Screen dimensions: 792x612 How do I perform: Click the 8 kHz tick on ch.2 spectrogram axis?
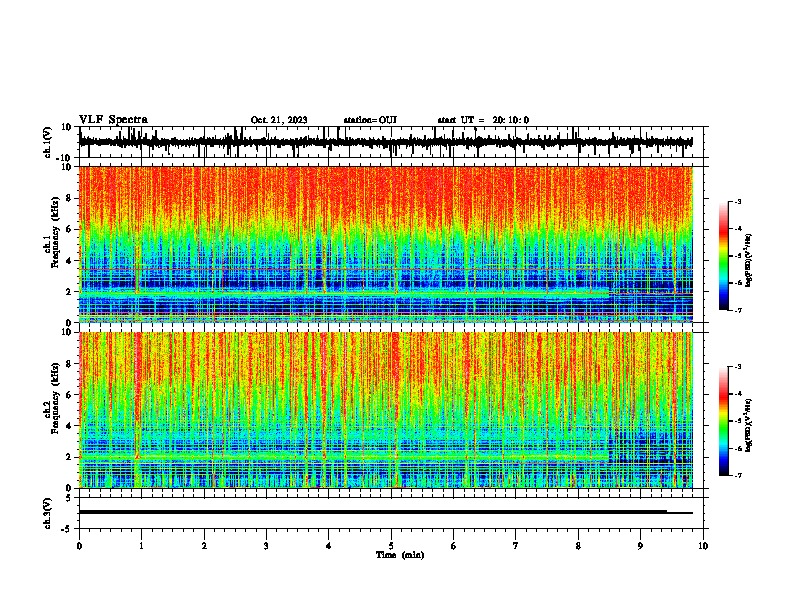pos(70,364)
